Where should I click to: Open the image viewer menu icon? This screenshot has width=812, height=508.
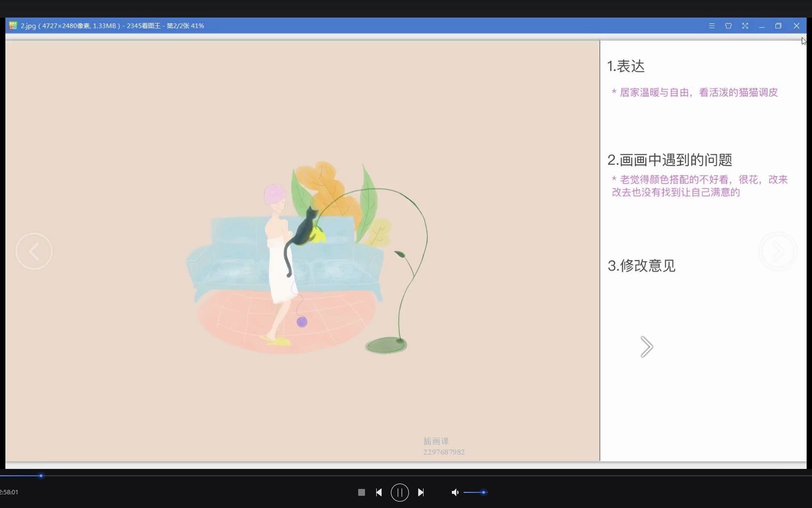[x=711, y=26]
